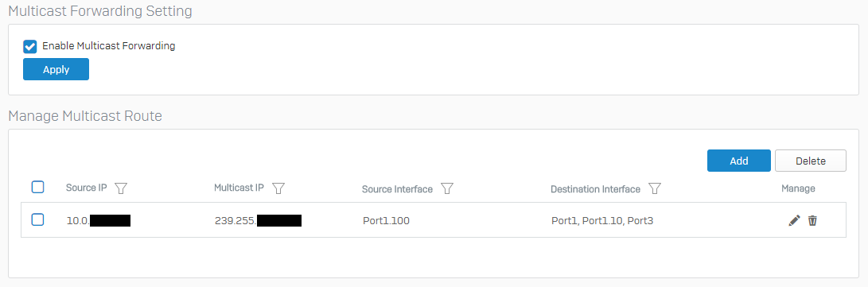Toggle the Enable Multicast Forwarding checkbox
This screenshot has height=287, width=868.
coord(30,46)
